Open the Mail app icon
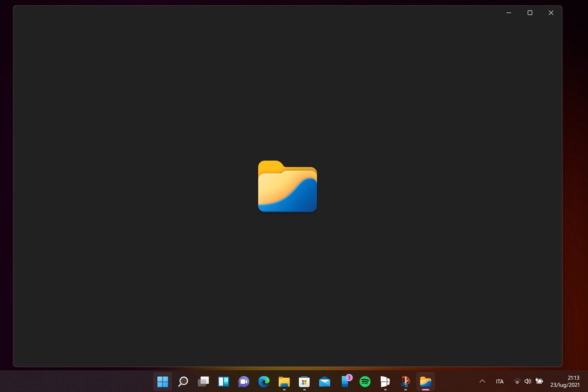Image resolution: width=588 pixels, height=392 pixels. point(324,382)
